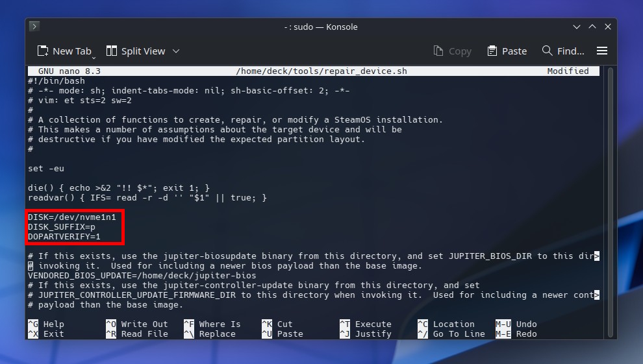Click the ^T Execute shortcut
The width and height of the screenshot is (643, 364).
coord(366,324)
